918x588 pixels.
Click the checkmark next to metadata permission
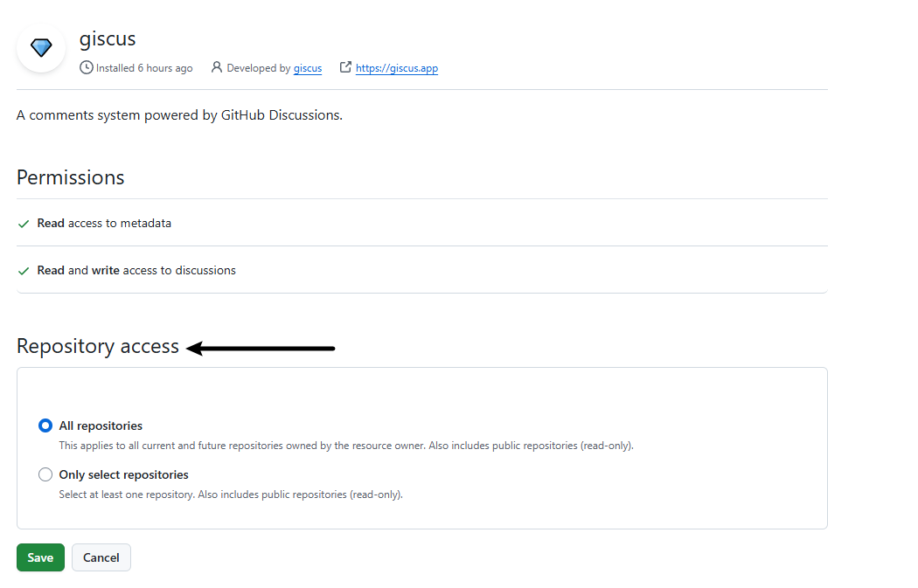click(24, 224)
